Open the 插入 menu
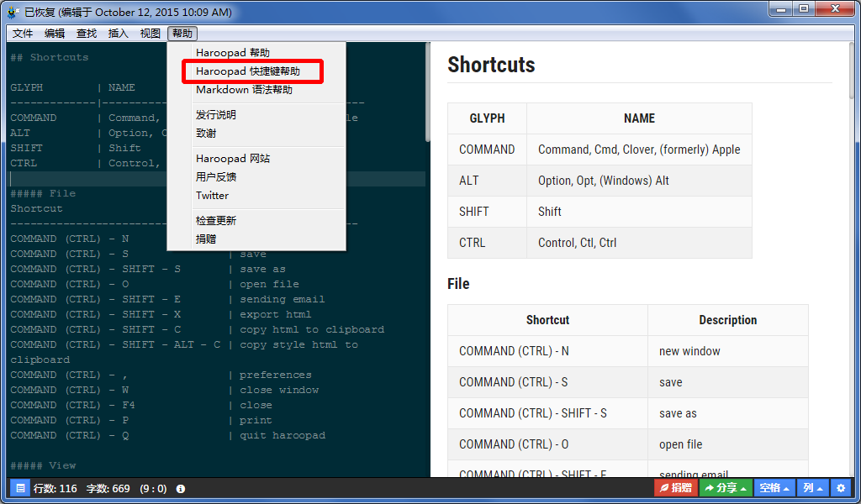Viewport: 861px width, 504px height. coord(118,34)
